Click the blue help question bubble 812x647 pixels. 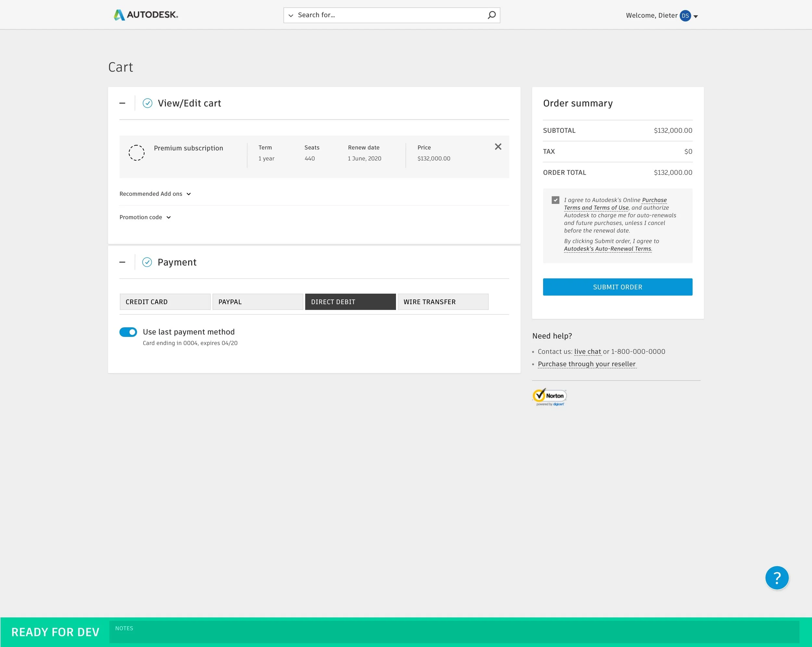(x=777, y=578)
